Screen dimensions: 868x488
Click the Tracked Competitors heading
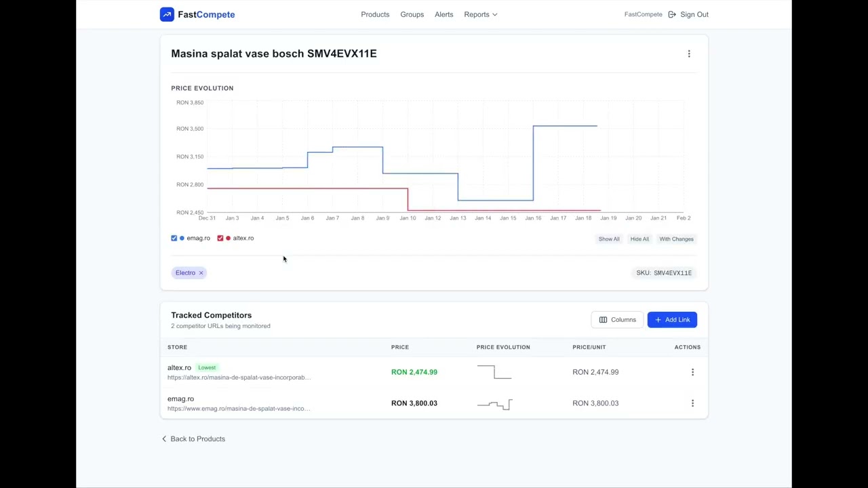[211, 315]
